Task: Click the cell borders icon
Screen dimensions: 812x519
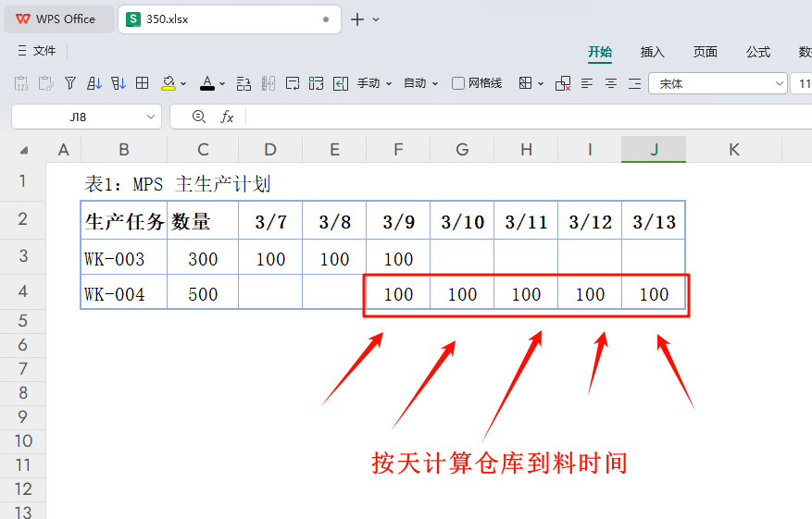Action: click(x=526, y=83)
